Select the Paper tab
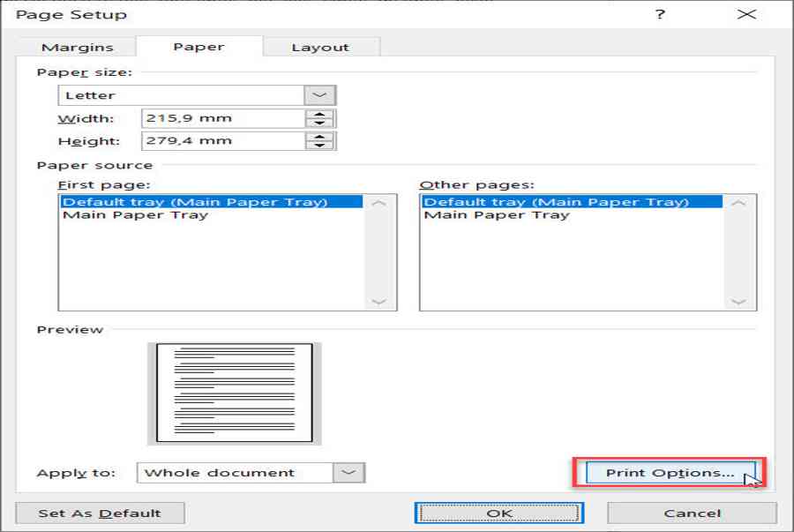The image size is (794, 532). pyautogui.click(x=199, y=47)
